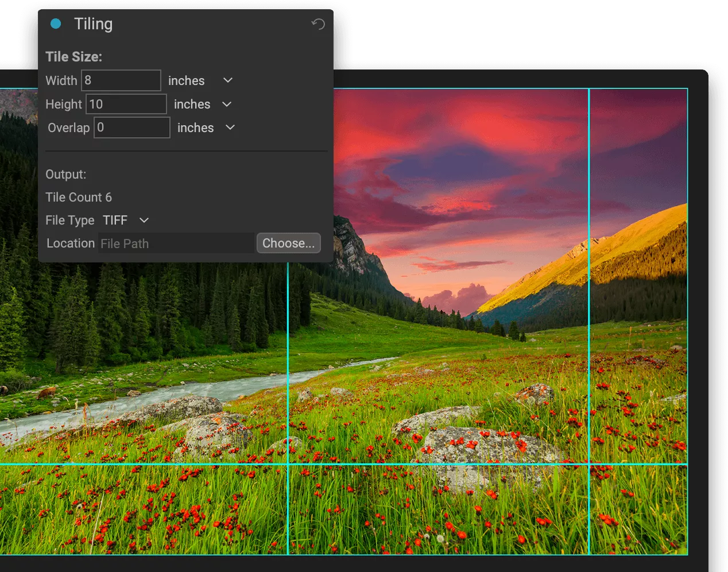
Task: Click the Output section label
Action: pos(65,174)
